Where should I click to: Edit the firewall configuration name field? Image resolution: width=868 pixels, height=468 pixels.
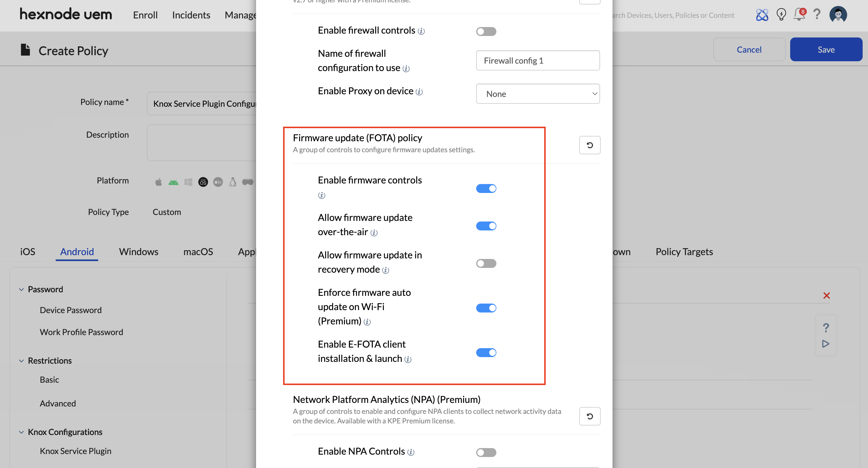[538, 60]
